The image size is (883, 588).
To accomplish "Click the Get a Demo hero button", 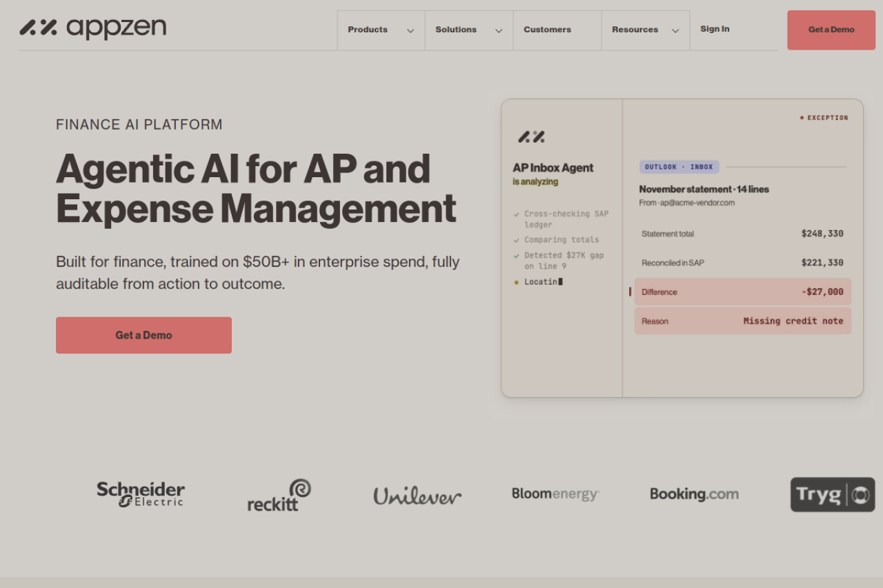I will pos(143,335).
